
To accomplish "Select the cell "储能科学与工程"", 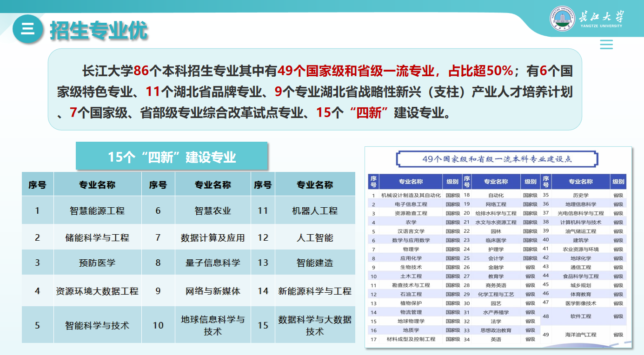I will pos(97,237).
